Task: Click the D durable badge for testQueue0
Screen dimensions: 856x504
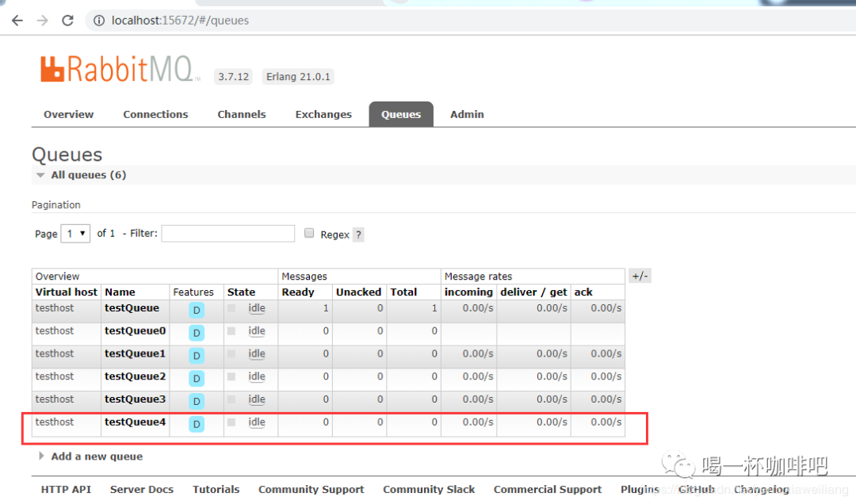Action: [197, 333]
